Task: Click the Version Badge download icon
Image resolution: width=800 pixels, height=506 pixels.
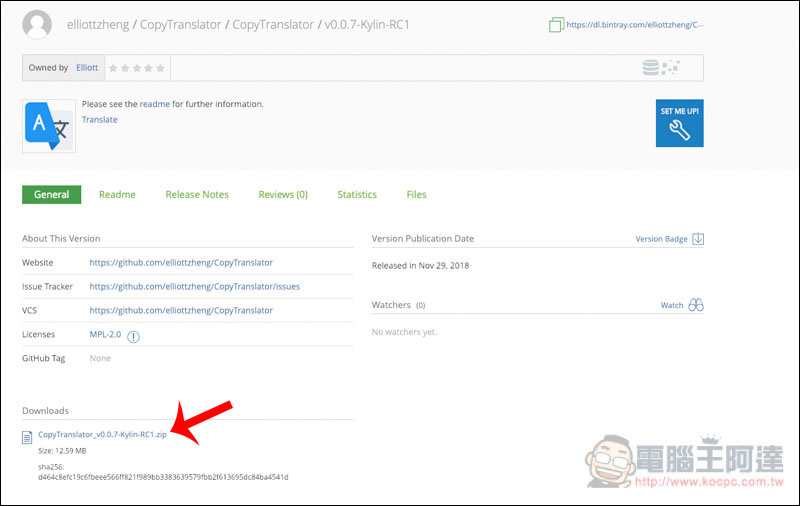Action: click(698, 239)
